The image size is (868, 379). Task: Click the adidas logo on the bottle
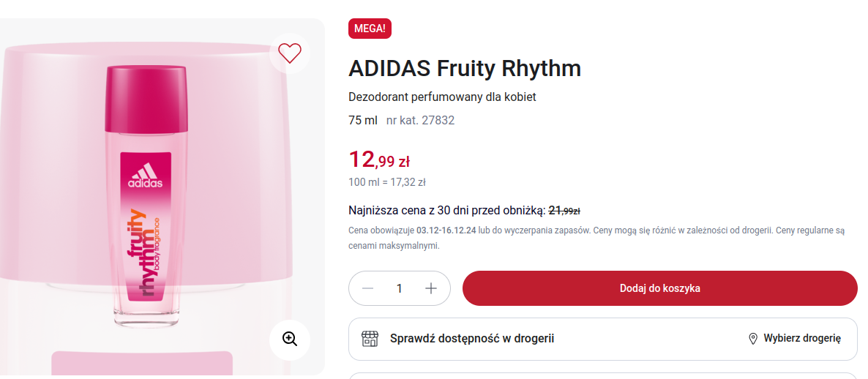tap(146, 176)
